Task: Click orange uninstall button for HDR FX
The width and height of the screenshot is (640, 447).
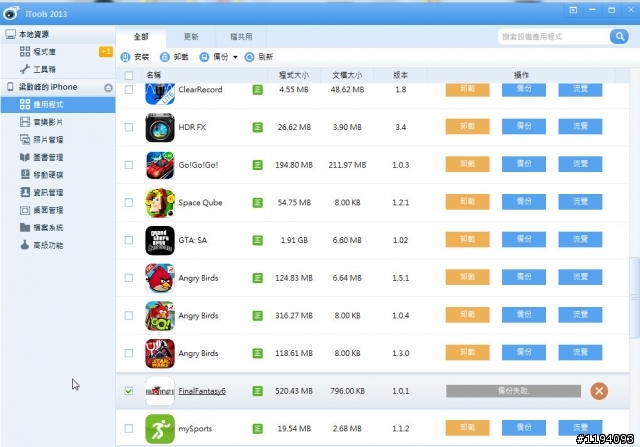Action: pyautogui.click(x=467, y=127)
